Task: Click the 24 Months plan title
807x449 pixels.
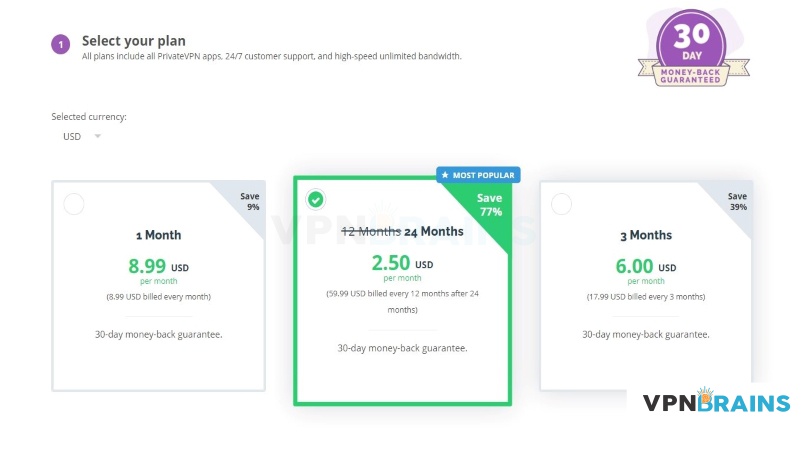Action: click(402, 232)
